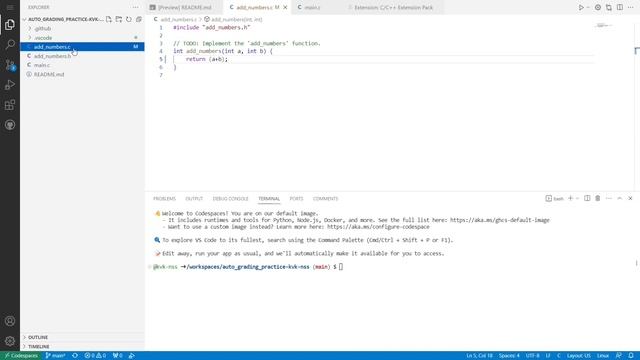Click Spaces: 4 indentation in status bar
Image resolution: width=640 pixels, height=360 pixels.
(x=509, y=356)
